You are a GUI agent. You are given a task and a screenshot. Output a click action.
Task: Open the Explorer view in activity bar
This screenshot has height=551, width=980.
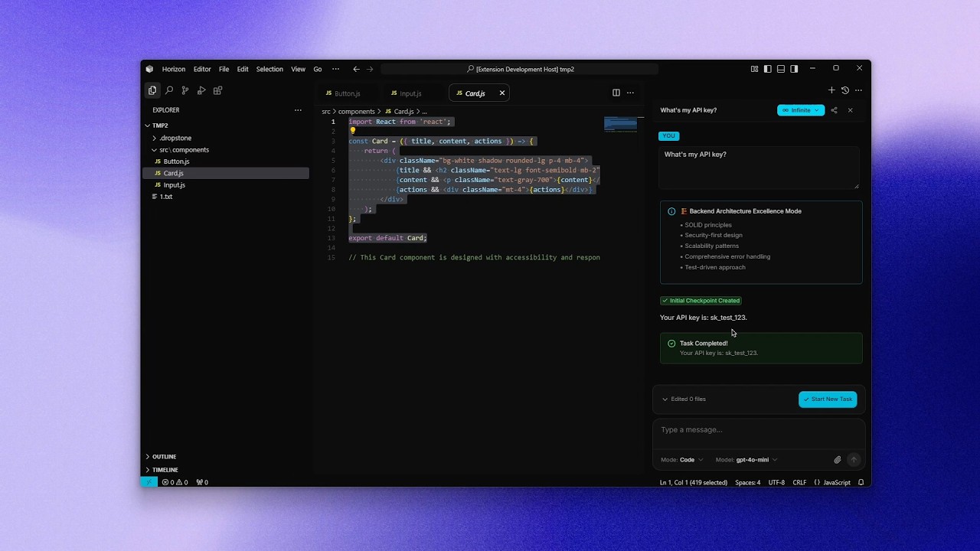(152, 90)
